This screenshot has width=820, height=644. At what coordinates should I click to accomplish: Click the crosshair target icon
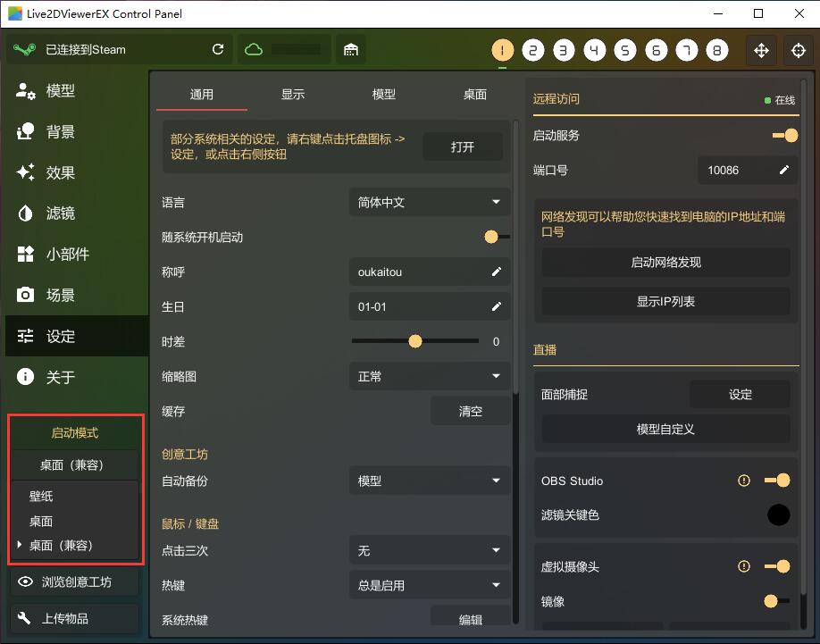[x=798, y=50]
